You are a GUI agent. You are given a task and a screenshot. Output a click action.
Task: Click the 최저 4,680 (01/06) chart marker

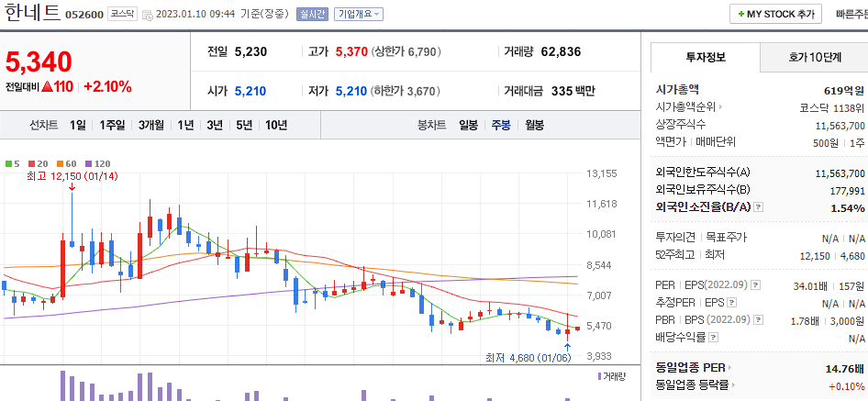pyautogui.click(x=528, y=358)
